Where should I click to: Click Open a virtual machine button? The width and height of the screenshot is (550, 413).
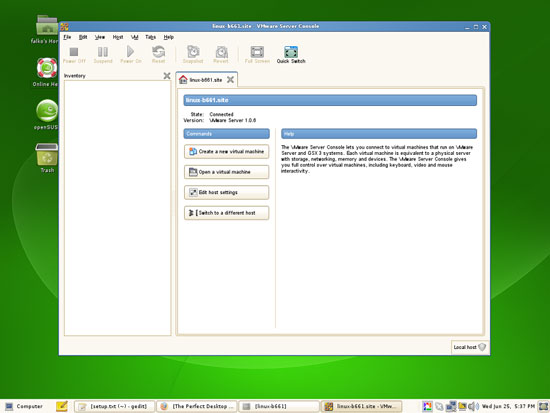227,172
